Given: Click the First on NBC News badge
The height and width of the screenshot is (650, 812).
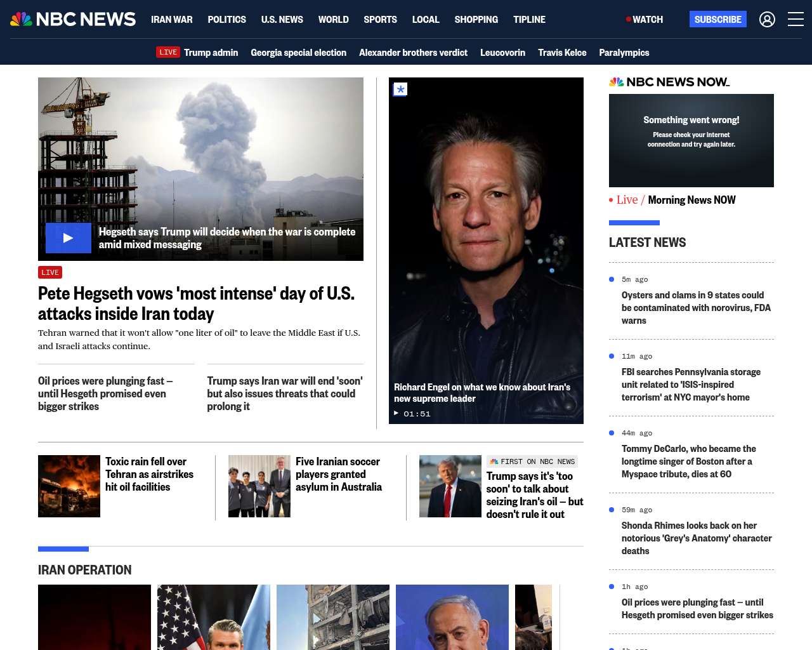Looking at the screenshot, I should pos(532,461).
